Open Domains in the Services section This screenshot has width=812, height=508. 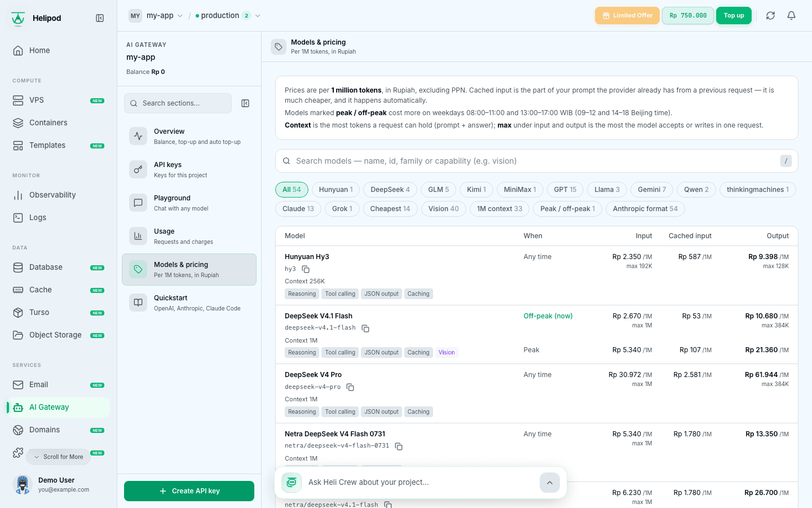(x=59, y=430)
